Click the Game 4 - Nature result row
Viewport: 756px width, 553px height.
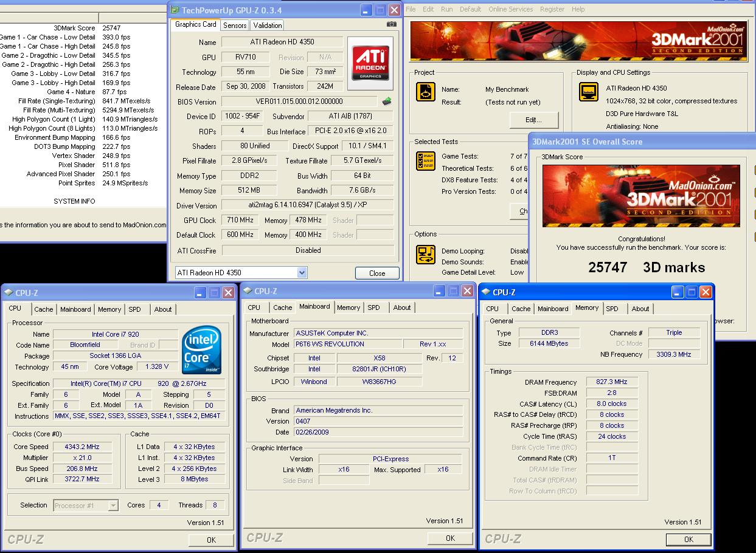(x=87, y=92)
